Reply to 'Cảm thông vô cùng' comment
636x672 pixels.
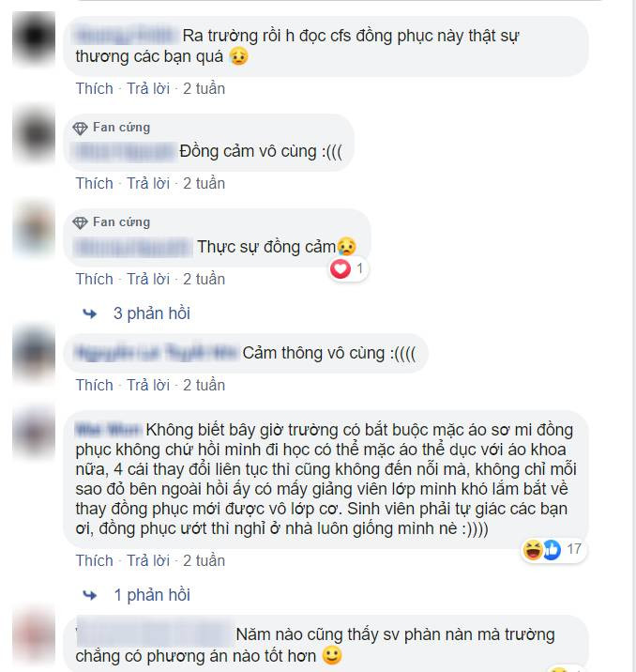tap(148, 386)
